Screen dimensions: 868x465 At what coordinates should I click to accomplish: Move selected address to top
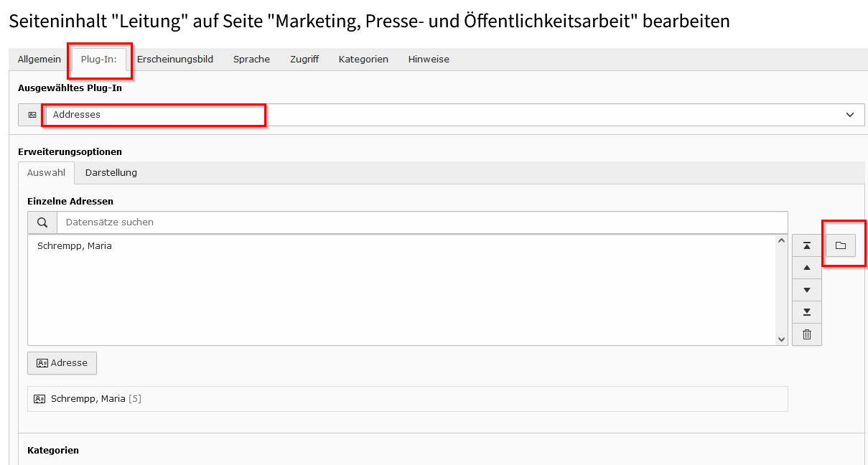coord(807,245)
